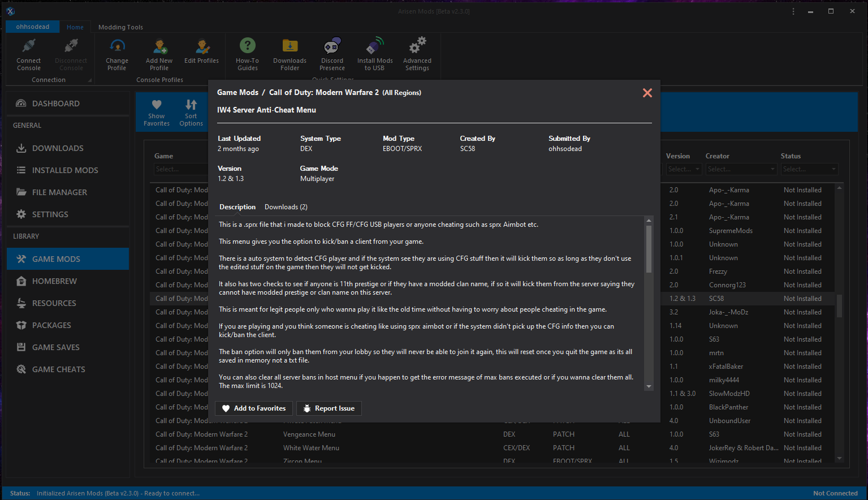Click the app logo in the title bar

coord(10,11)
